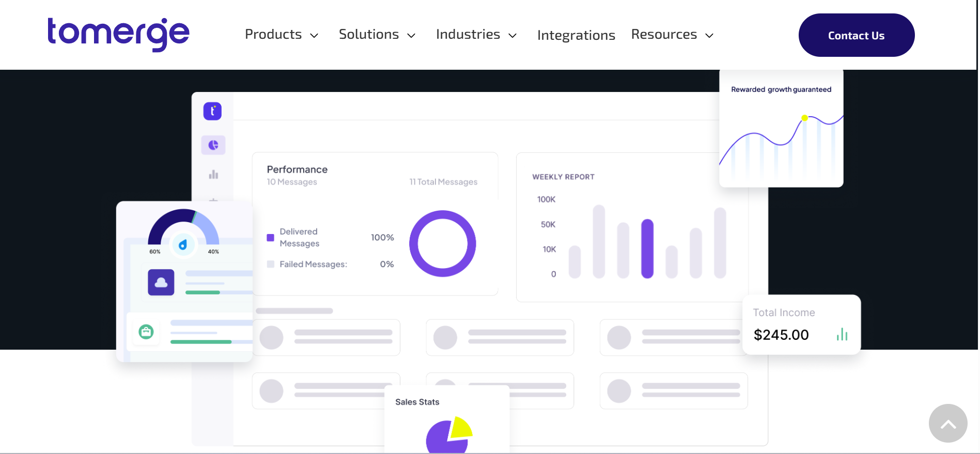Click the purple Delivered Messages legend swatch

(270, 238)
